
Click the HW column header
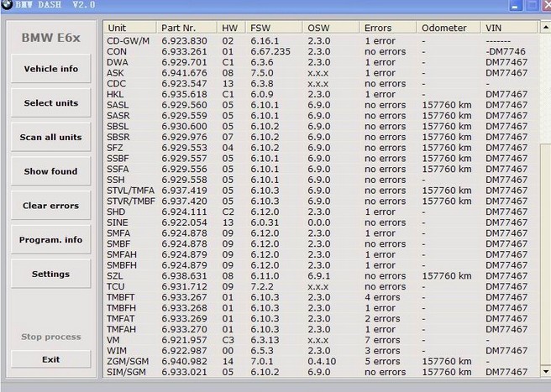tap(231, 28)
